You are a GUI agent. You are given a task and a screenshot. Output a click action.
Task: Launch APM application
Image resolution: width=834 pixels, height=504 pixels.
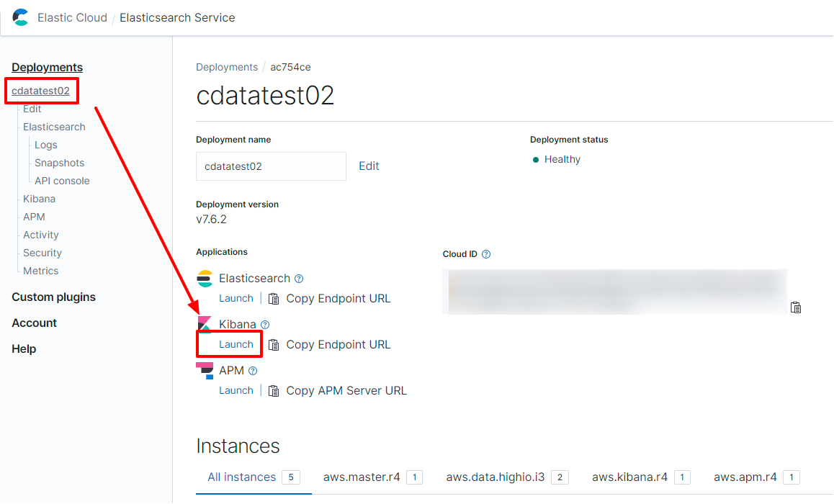236,390
